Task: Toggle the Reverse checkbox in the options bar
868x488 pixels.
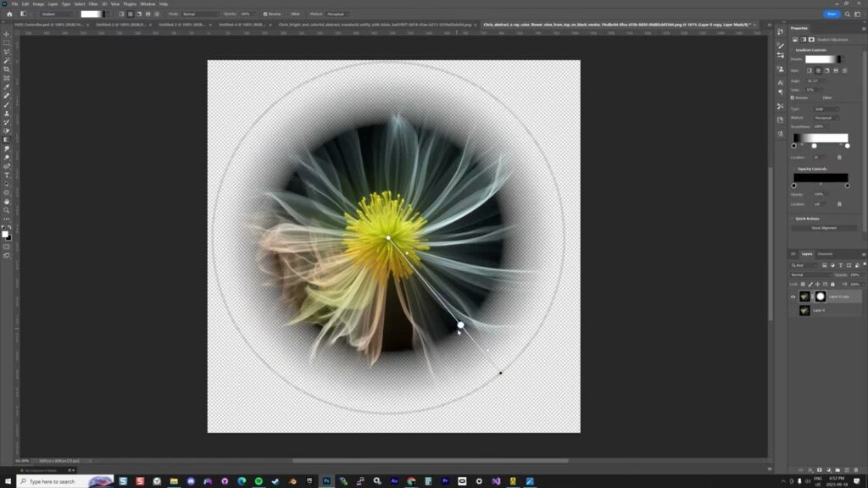Action: (266, 14)
